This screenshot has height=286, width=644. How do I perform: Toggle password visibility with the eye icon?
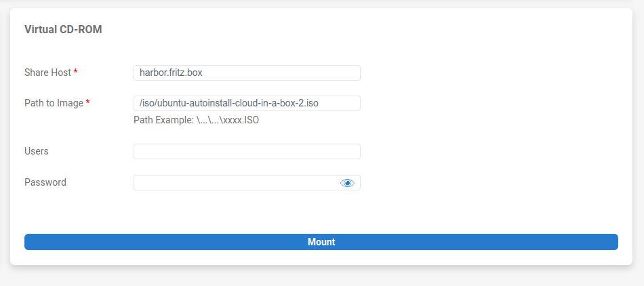[x=347, y=183]
